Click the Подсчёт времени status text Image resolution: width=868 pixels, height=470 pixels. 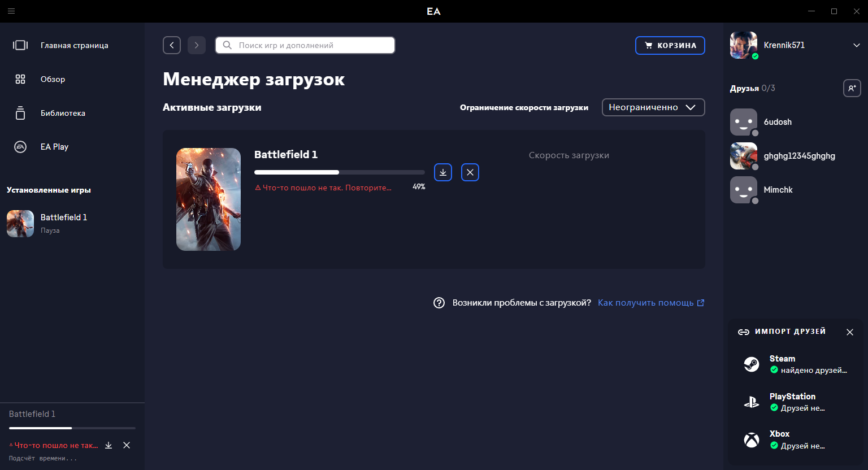click(x=43, y=458)
